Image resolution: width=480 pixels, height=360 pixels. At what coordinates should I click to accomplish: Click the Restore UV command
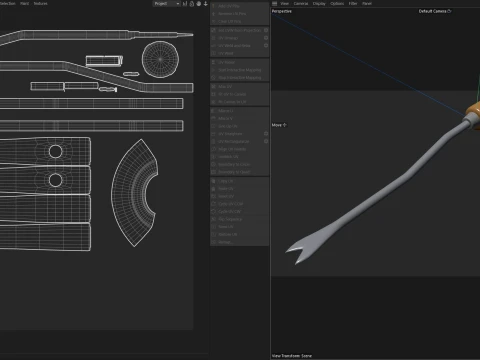coord(239,234)
